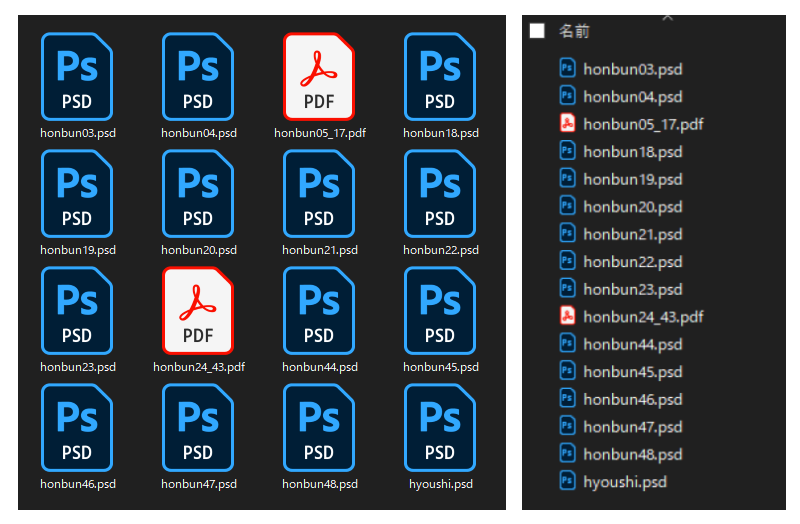Image resolution: width=800 pixels, height=524 pixels.
Task: Select the large honbun03.psd Photoshop icon
Action: [x=77, y=77]
